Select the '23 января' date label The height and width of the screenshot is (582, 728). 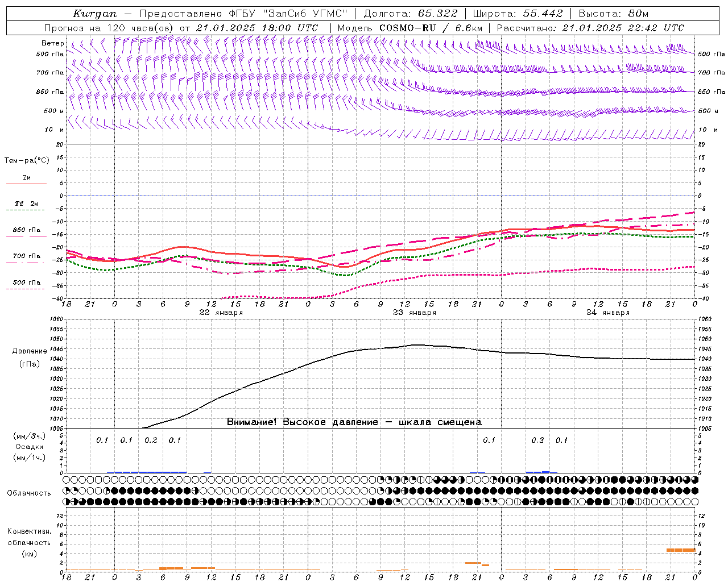click(x=415, y=313)
